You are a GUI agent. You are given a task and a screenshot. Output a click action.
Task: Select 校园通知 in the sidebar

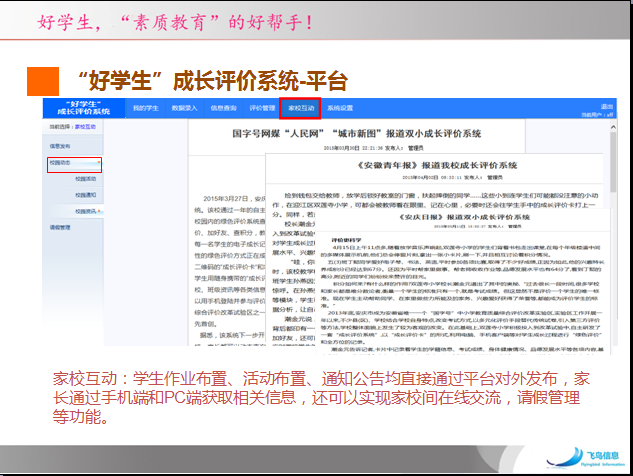[x=86, y=195]
